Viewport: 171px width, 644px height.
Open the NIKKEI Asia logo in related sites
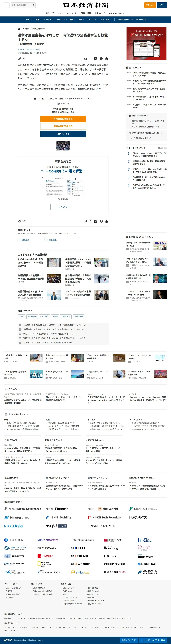point(13,526)
